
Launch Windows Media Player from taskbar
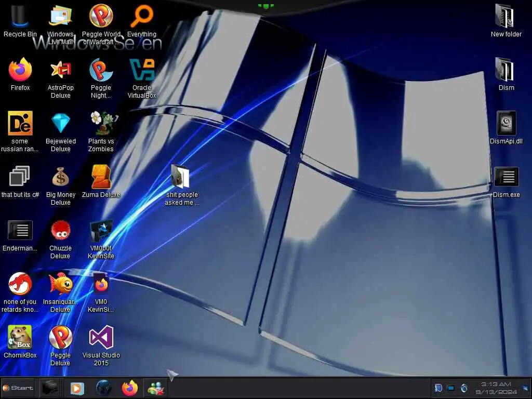(77, 388)
